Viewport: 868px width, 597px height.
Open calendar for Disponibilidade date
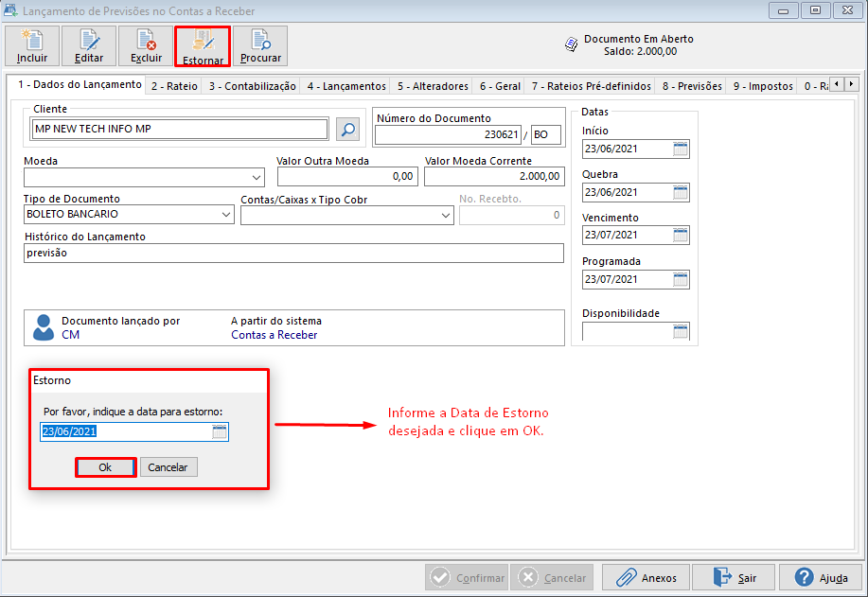point(681,331)
